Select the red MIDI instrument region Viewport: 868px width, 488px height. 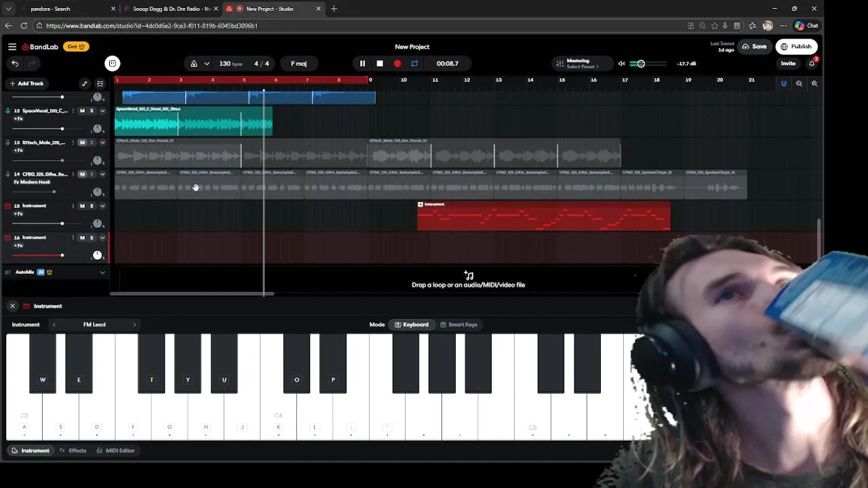click(x=543, y=216)
